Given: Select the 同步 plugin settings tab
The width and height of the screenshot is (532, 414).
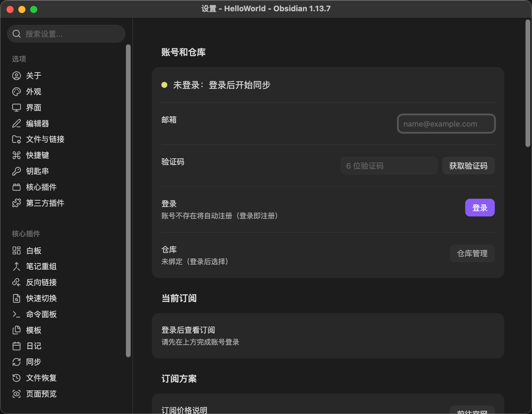Looking at the screenshot, I should [67, 362].
